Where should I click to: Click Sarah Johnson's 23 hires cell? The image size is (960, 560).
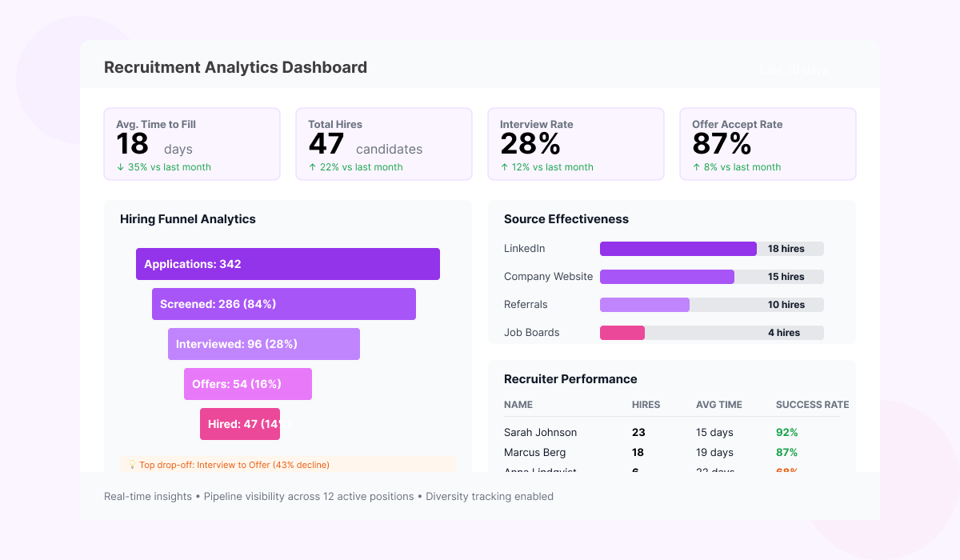pos(638,433)
